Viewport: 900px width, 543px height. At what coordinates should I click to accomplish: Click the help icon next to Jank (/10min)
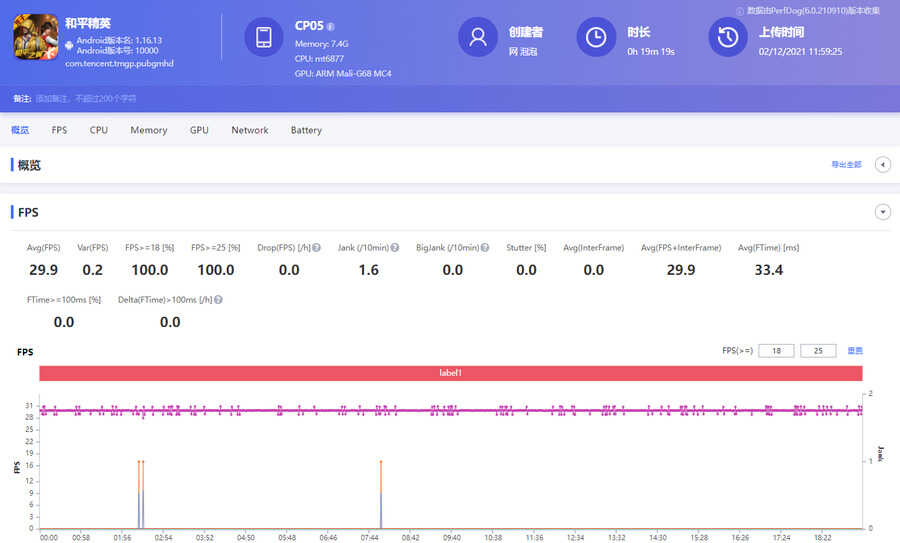coord(395,247)
